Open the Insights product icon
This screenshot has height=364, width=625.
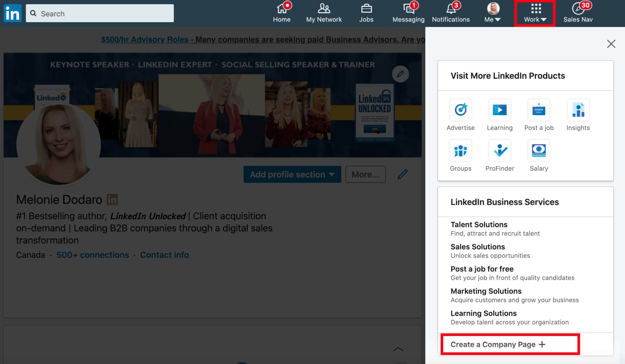coord(578,110)
